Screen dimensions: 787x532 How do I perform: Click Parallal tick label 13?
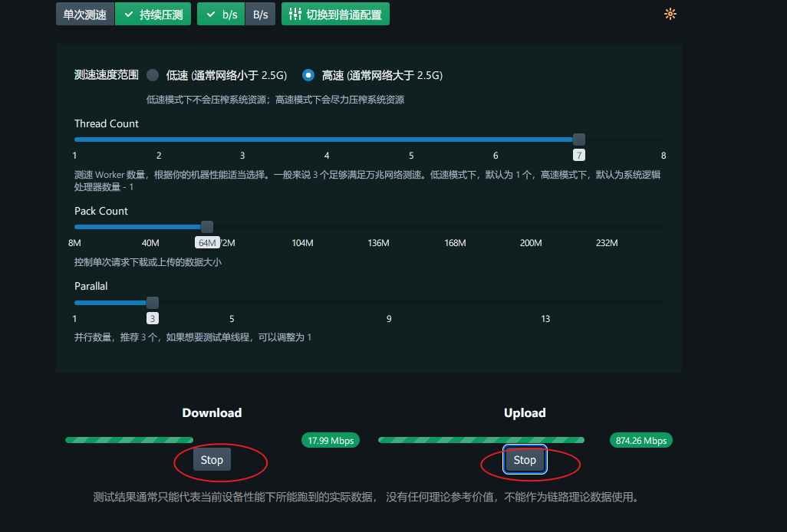[x=545, y=318]
